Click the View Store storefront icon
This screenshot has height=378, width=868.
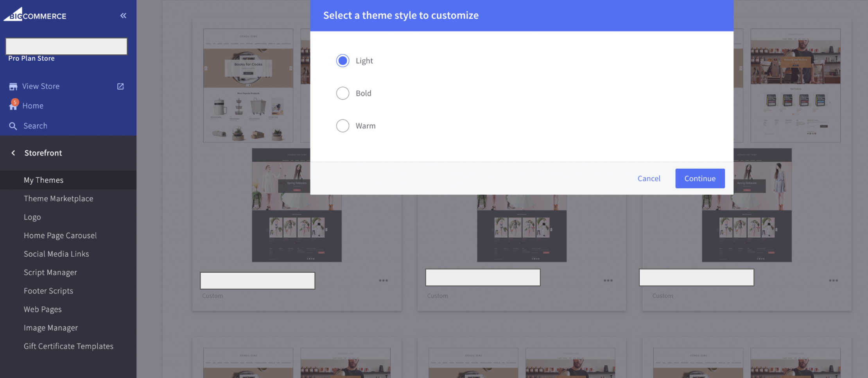pyautogui.click(x=13, y=86)
